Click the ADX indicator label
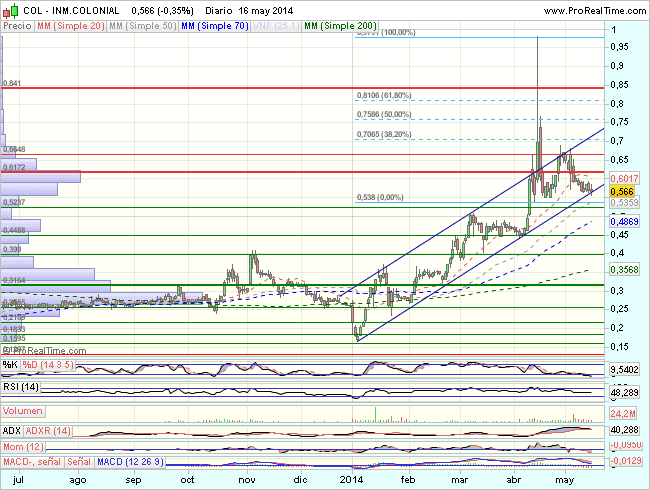Viewport: 650px width, 490px height. coord(14,430)
